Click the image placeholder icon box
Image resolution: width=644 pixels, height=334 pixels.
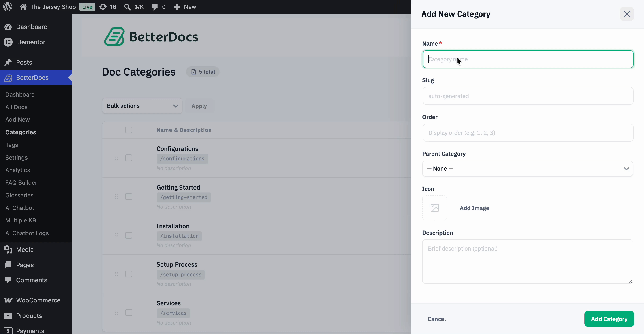(x=434, y=208)
